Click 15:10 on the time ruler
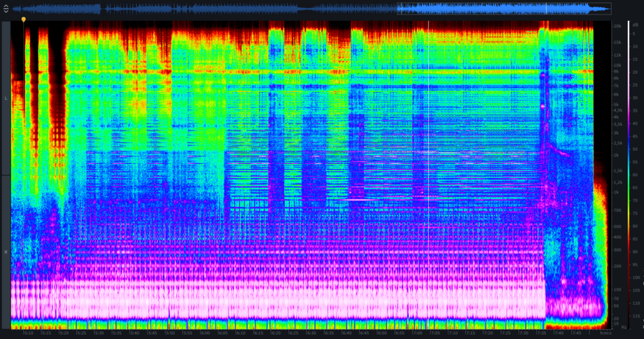Image resolution: width=644 pixels, height=339 pixels. [x=28, y=333]
